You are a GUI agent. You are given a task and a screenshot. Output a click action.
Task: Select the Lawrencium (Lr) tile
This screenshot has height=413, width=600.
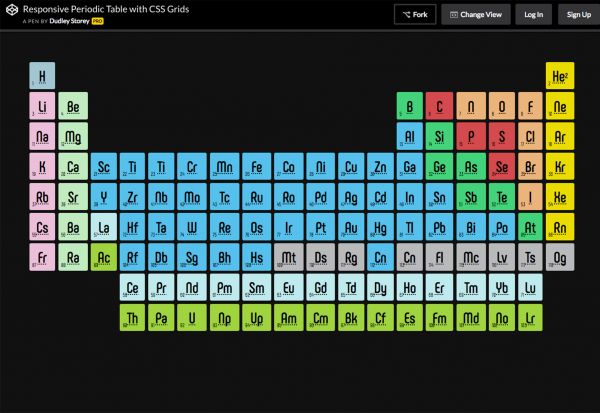tap(532, 318)
